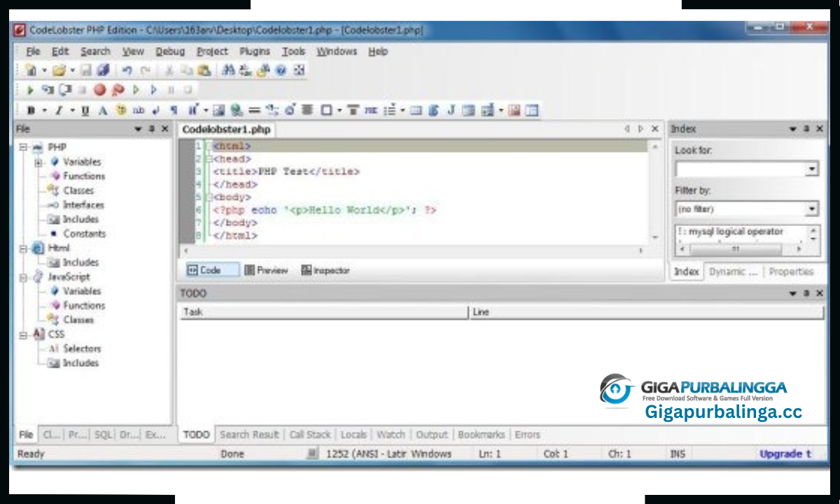Toggle the TODO panel auto-hide pin
Screen dimensions: 840x504
(x=807, y=293)
